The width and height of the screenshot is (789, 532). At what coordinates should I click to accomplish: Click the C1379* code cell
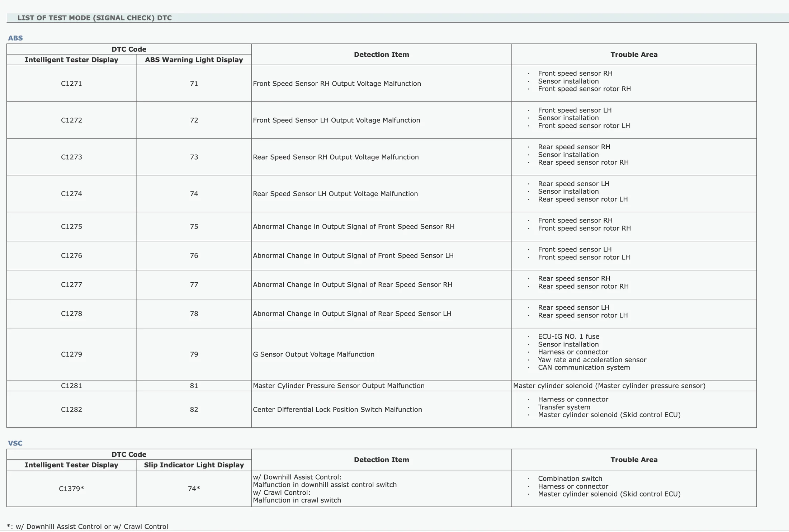(x=71, y=489)
